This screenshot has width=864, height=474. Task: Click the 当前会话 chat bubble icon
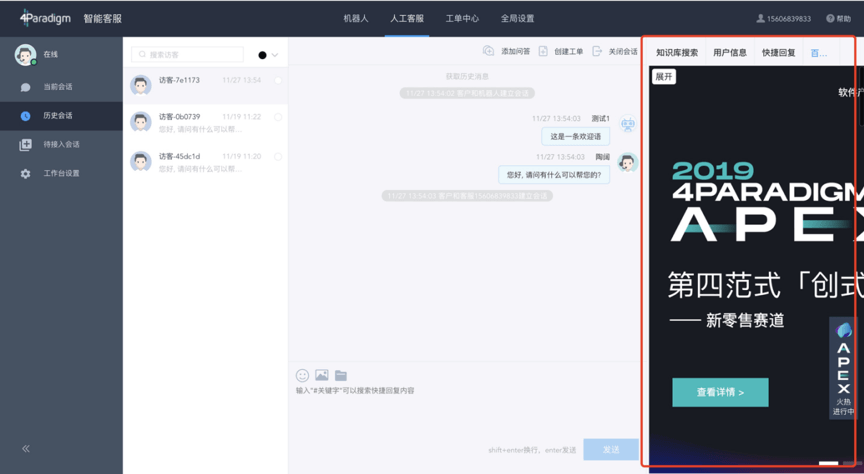pos(25,87)
